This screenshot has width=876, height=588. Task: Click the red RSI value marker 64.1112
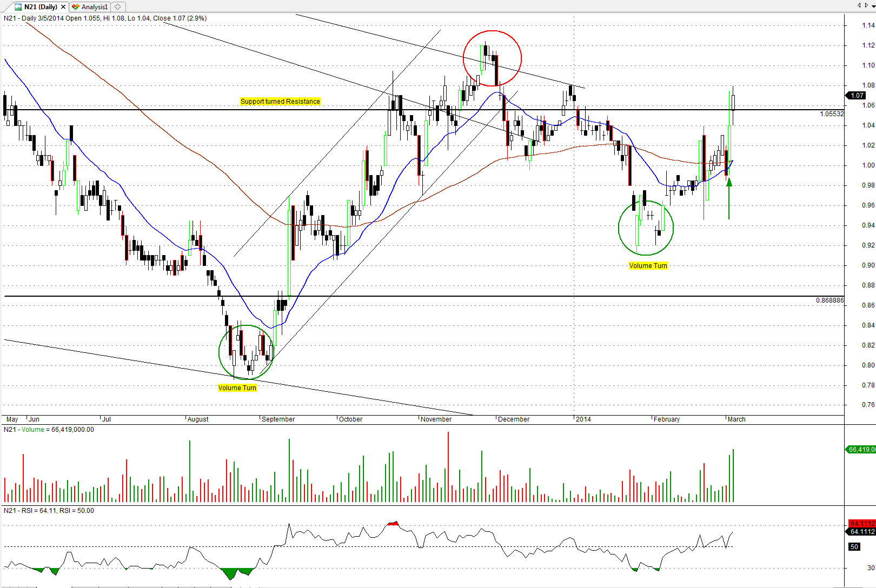(861, 524)
